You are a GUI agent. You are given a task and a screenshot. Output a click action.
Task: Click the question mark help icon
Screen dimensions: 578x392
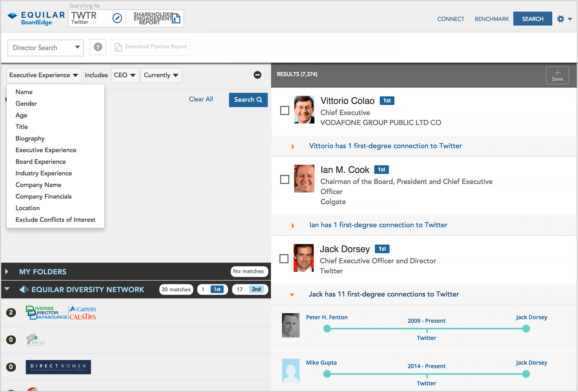pyautogui.click(x=98, y=47)
